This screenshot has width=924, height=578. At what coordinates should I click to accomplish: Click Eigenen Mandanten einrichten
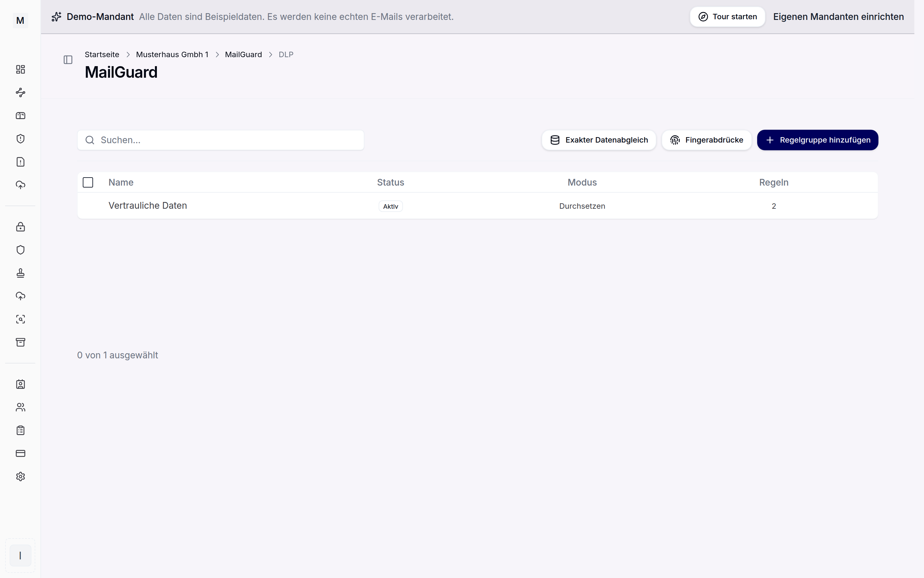pos(838,17)
